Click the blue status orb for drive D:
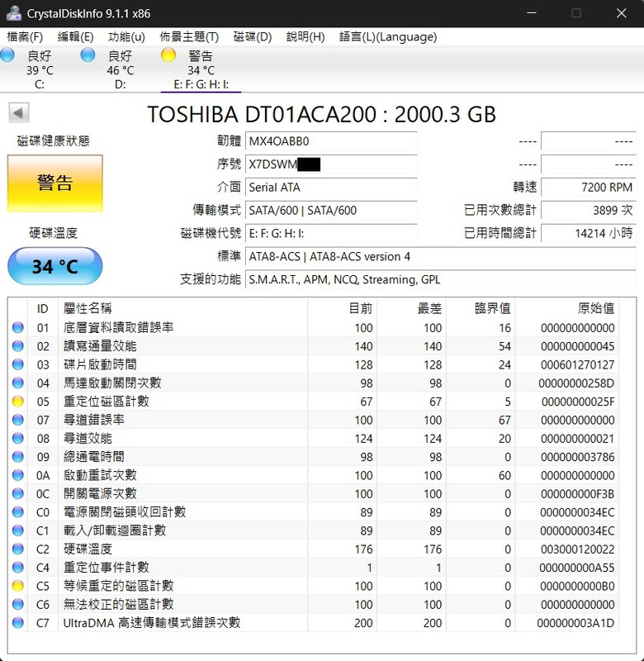 tap(88, 55)
